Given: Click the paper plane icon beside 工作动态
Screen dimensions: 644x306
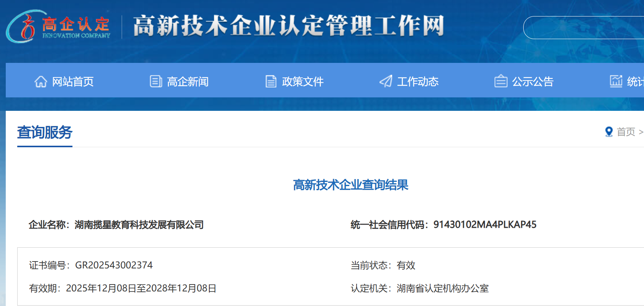Looking at the screenshot, I should pyautogui.click(x=386, y=81).
